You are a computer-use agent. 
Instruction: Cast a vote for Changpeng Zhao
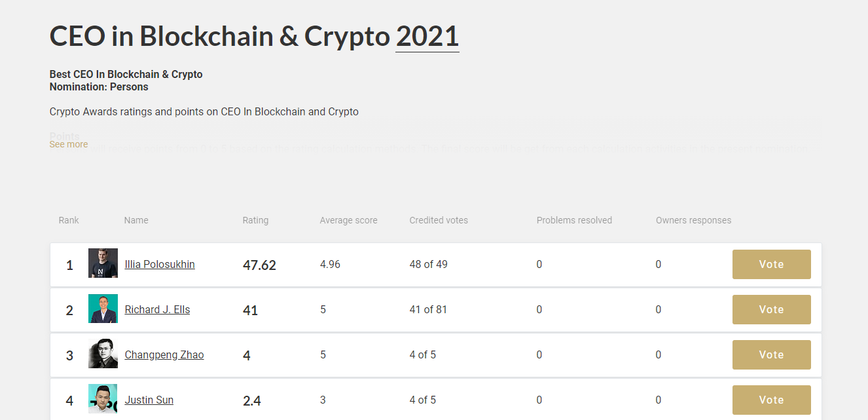coord(771,355)
